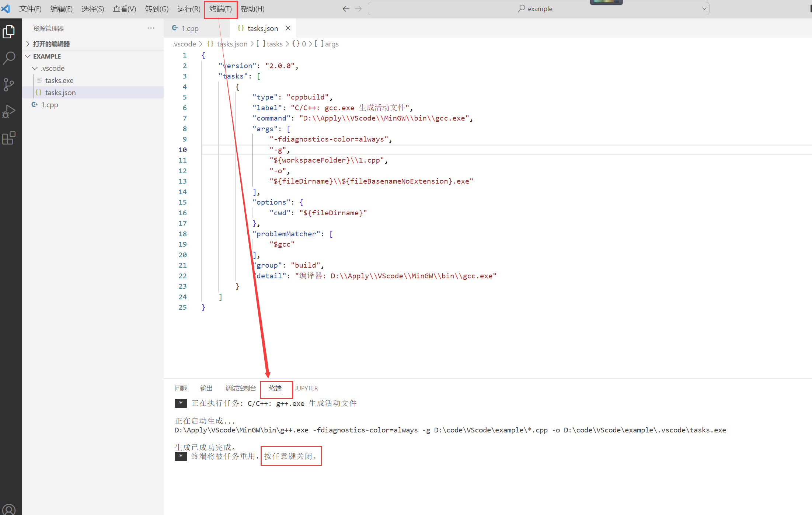812x515 pixels.
Task: Open the 选择(S) menu
Action: pyautogui.click(x=93, y=9)
